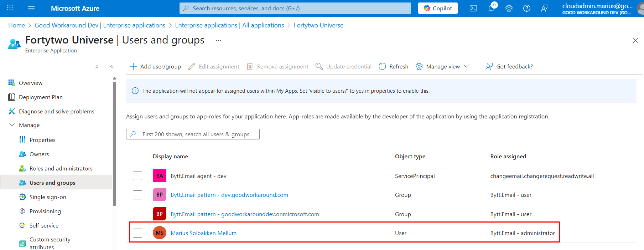
Task: Open Single sign-on menu item
Action: coord(48,197)
